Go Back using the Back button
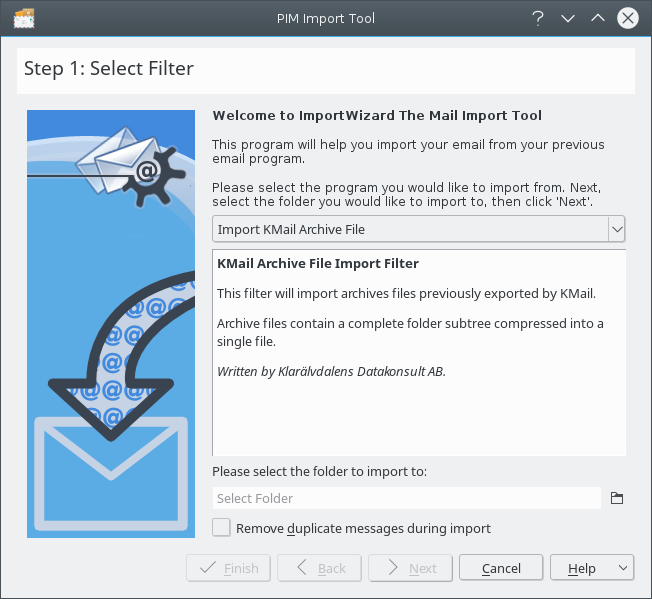This screenshot has height=599, width=652. coord(320,568)
